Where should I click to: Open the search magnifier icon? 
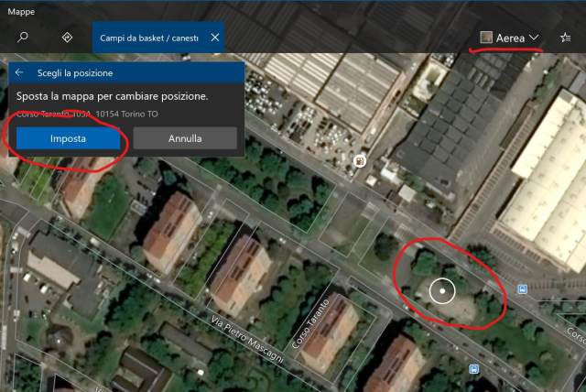tap(24, 38)
